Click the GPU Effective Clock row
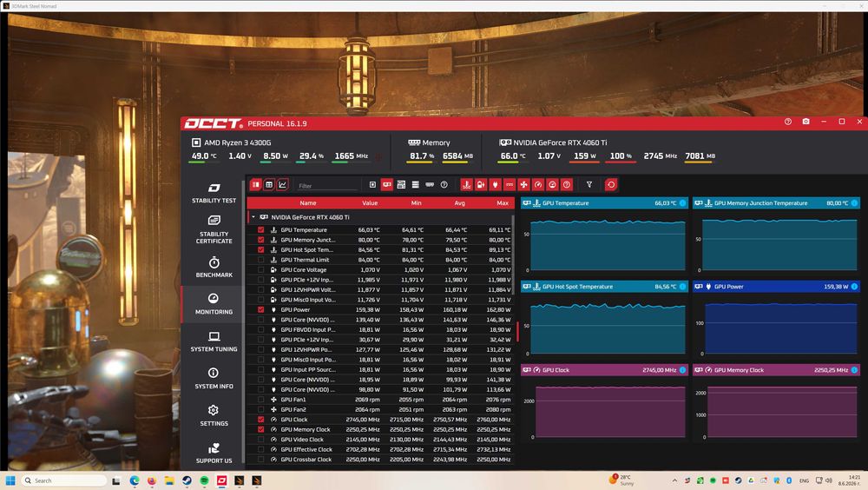 point(381,449)
